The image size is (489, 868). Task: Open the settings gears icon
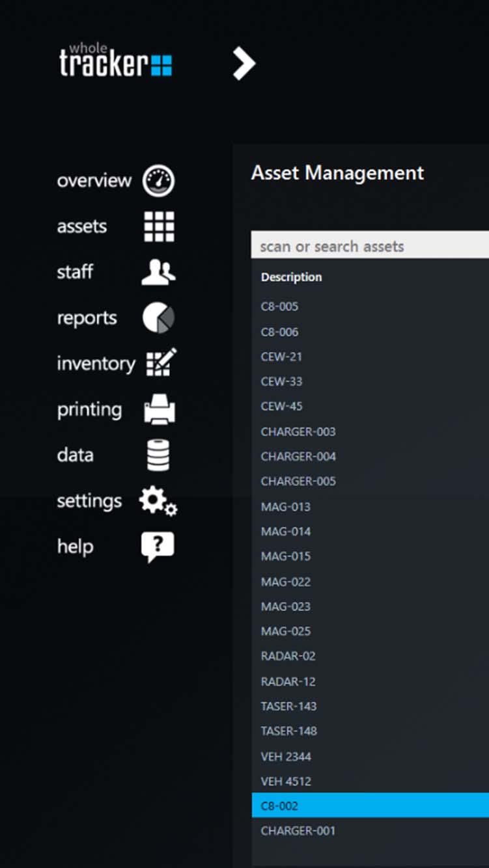[x=158, y=502]
